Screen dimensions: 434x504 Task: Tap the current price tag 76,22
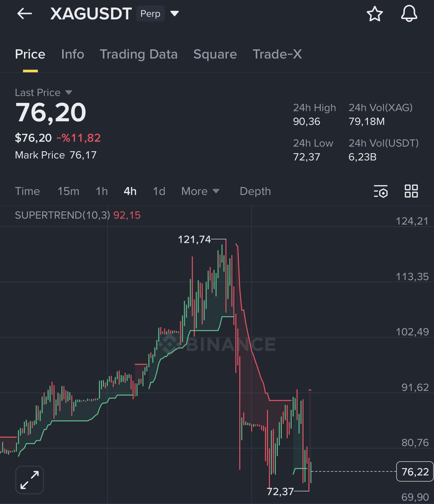pyautogui.click(x=415, y=472)
